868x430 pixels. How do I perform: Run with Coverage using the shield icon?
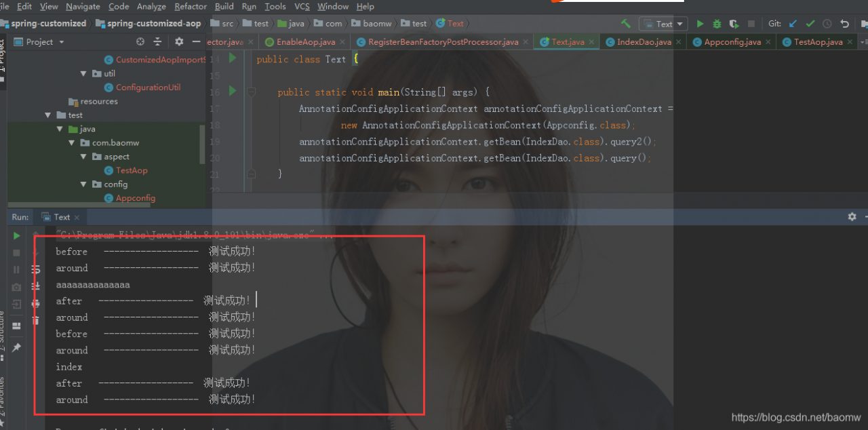click(734, 24)
